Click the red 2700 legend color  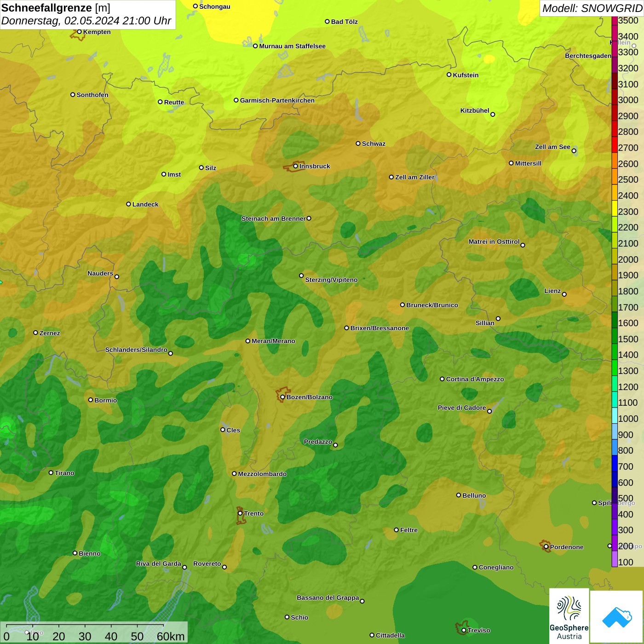tap(615, 144)
